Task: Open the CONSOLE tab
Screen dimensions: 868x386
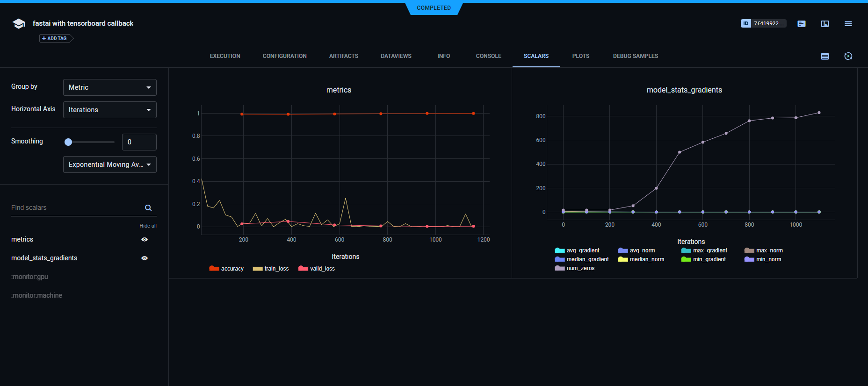Action: point(488,56)
